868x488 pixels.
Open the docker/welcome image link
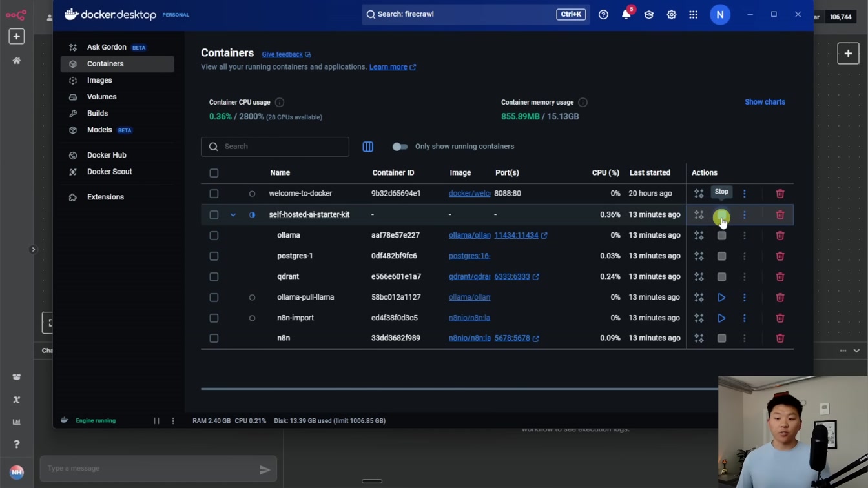pyautogui.click(x=470, y=194)
